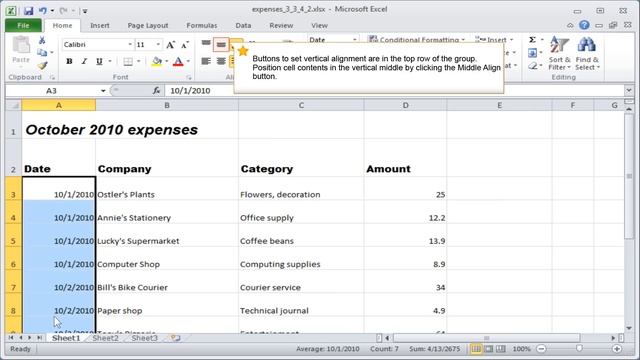Minimize the ribbon with caret icon
640x360 pixels.
click(x=570, y=25)
